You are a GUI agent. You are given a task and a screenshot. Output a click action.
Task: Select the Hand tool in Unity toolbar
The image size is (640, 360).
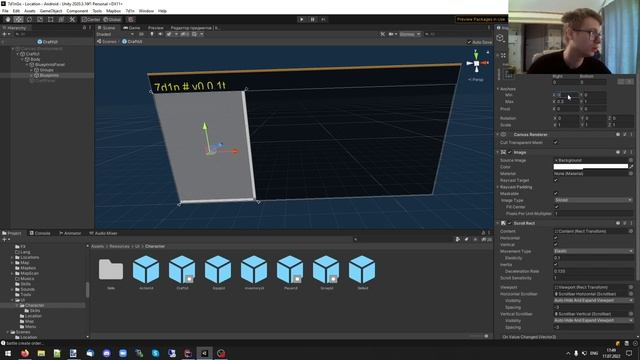[8, 20]
